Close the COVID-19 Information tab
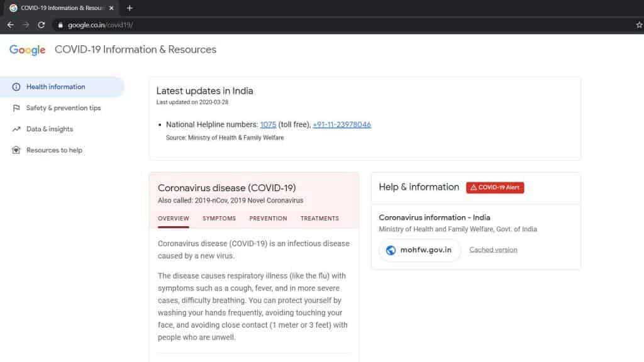The height and width of the screenshot is (362, 644). click(111, 8)
